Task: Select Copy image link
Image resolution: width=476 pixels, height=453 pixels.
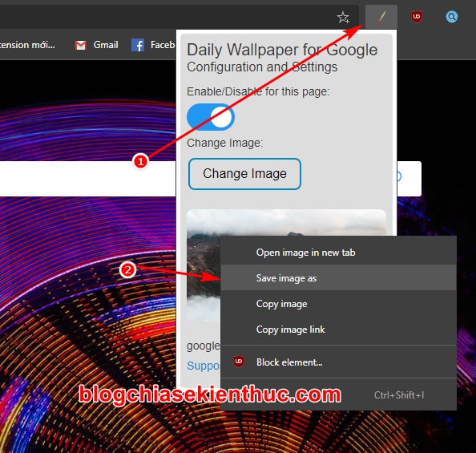Action: click(338, 330)
